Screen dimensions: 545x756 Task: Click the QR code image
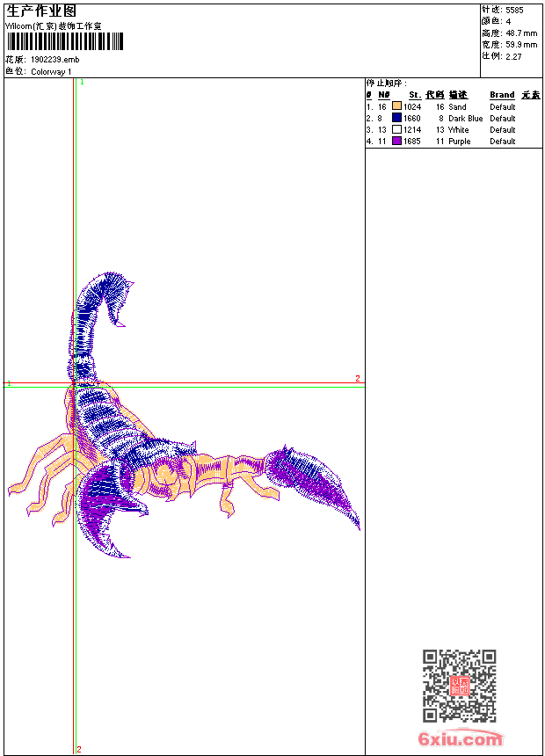(459, 686)
